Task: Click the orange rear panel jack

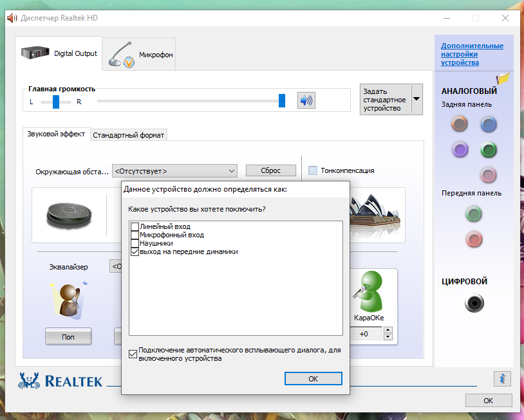Action: coord(460,124)
